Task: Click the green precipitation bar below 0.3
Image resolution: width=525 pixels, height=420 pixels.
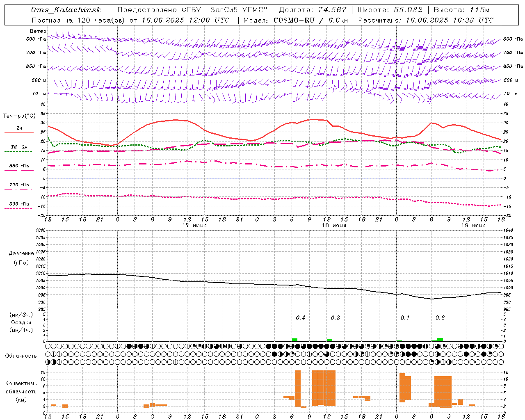Action: [x=329, y=340]
